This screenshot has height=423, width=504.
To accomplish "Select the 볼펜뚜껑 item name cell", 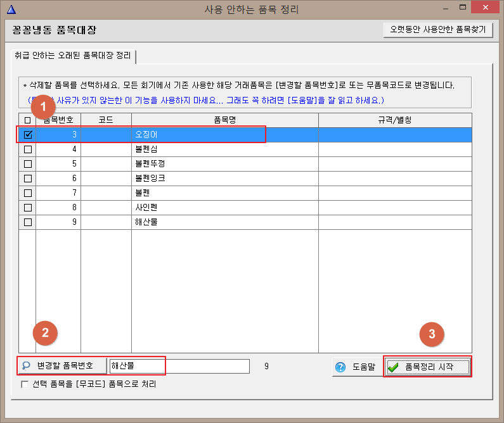I will point(225,163).
